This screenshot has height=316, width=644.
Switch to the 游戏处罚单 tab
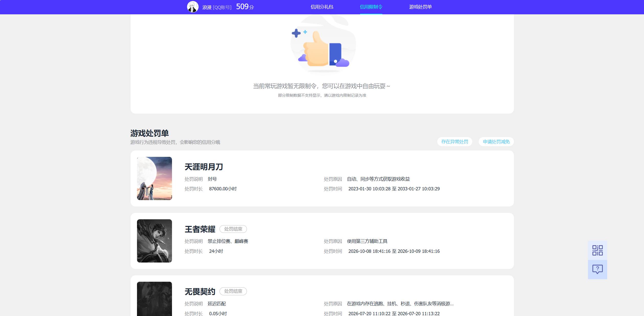point(420,7)
